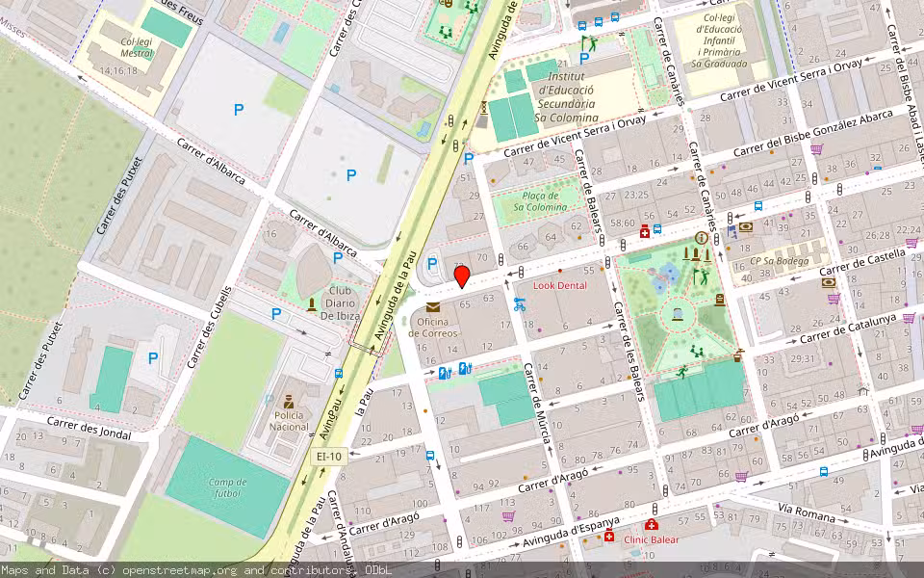
Task: Select the red cross icon above Clínic Balear
Action: [x=652, y=524]
